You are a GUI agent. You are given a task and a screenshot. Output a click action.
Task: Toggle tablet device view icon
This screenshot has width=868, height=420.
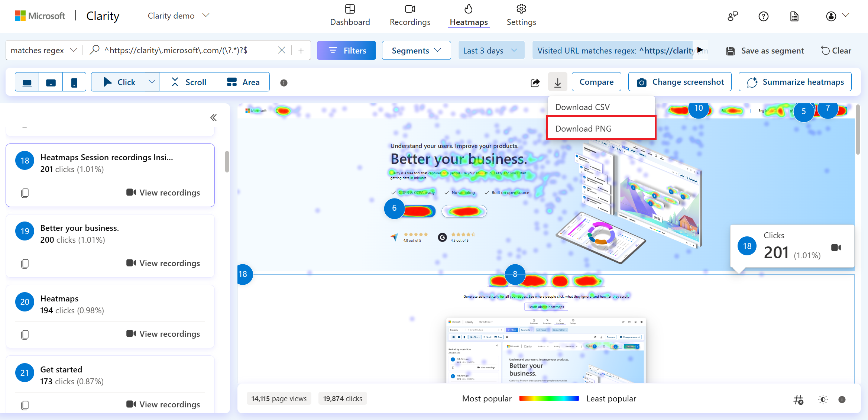click(x=51, y=82)
